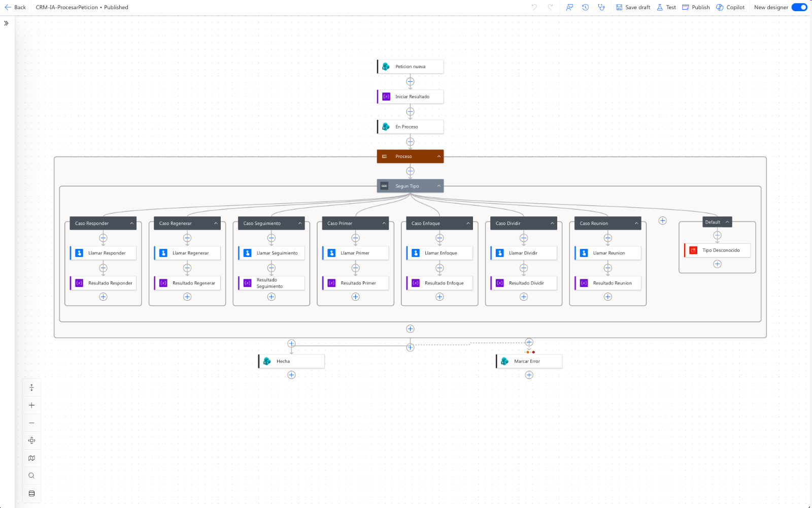The image size is (812, 508).
Task: Expand the left side panel chevrons
Action: pyautogui.click(x=6, y=23)
